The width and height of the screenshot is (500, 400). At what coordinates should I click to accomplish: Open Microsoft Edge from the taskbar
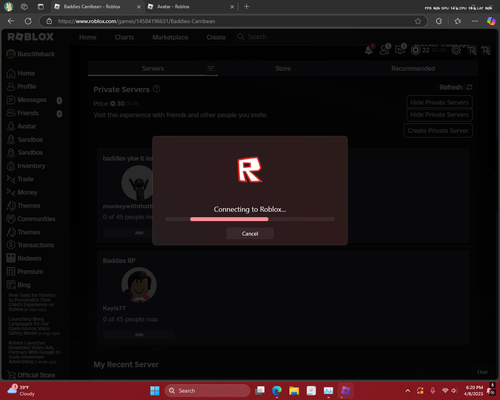pyautogui.click(x=277, y=390)
